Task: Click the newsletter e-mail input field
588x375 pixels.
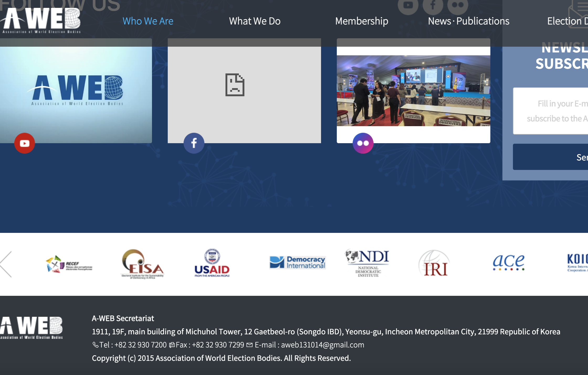Action: (550, 111)
